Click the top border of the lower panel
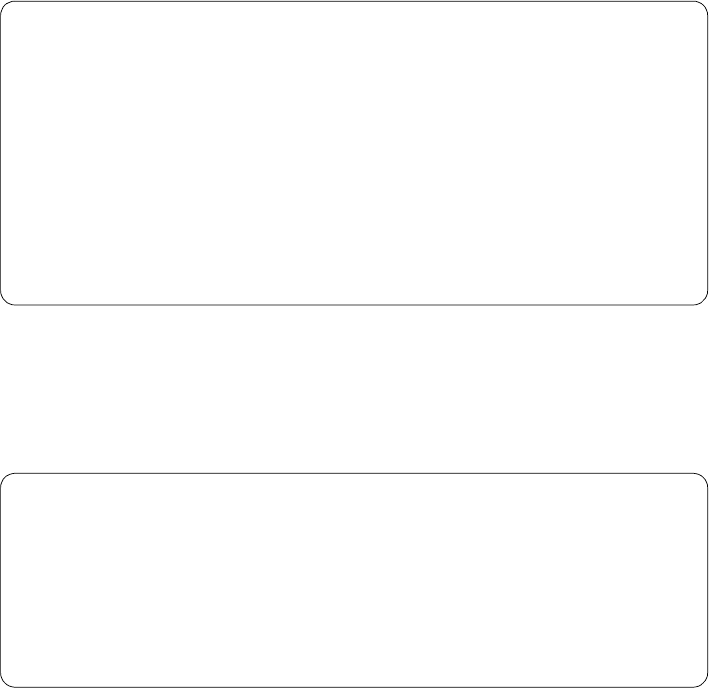Screen dimensions: 712x688 click(354, 474)
